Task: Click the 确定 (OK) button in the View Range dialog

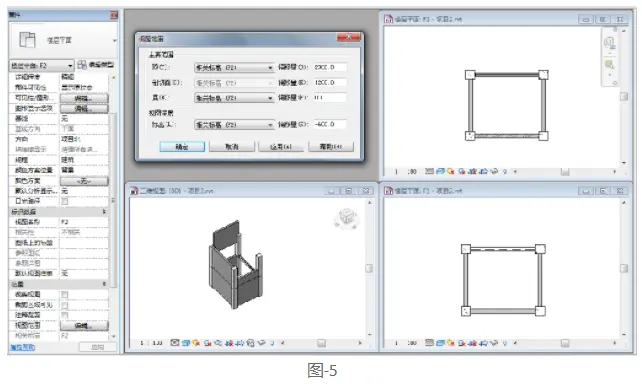Action: (x=182, y=147)
